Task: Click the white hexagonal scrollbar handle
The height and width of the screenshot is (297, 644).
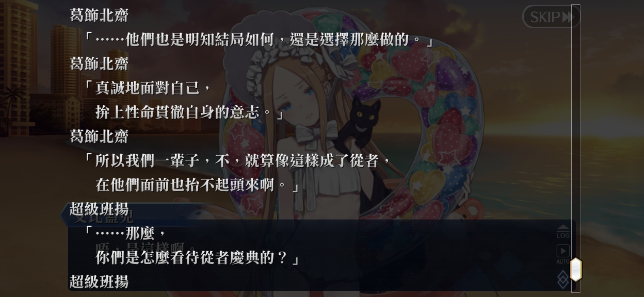Action: tap(576, 269)
